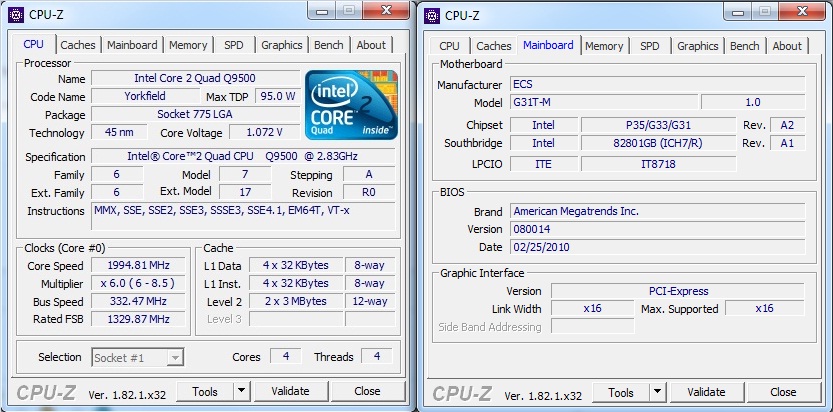Switch to Bench tab in the left window

click(329, 45)
